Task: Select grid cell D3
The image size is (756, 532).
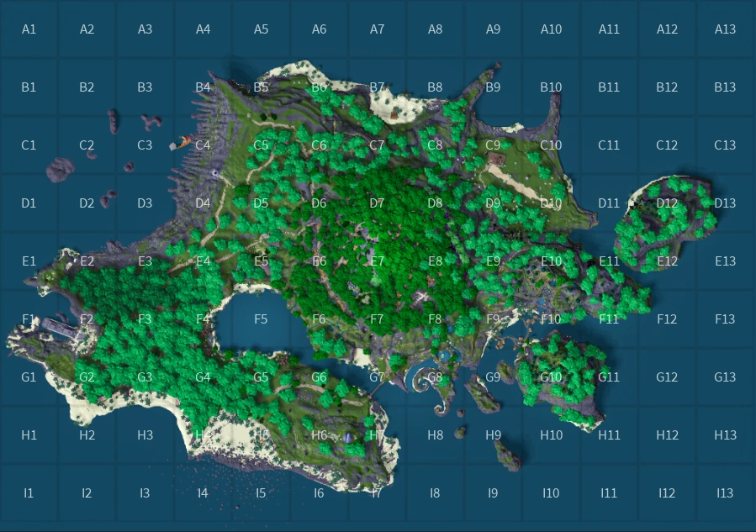Action: 145,203
